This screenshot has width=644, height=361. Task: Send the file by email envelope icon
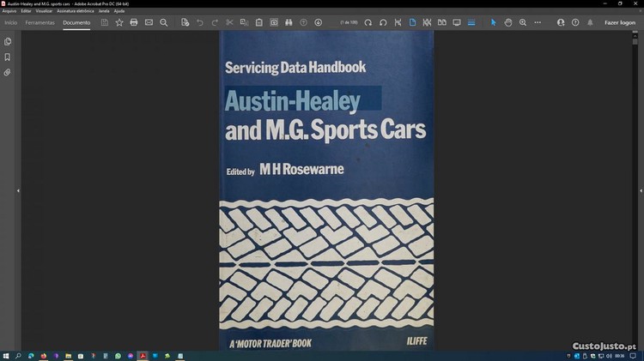point(149,22)
